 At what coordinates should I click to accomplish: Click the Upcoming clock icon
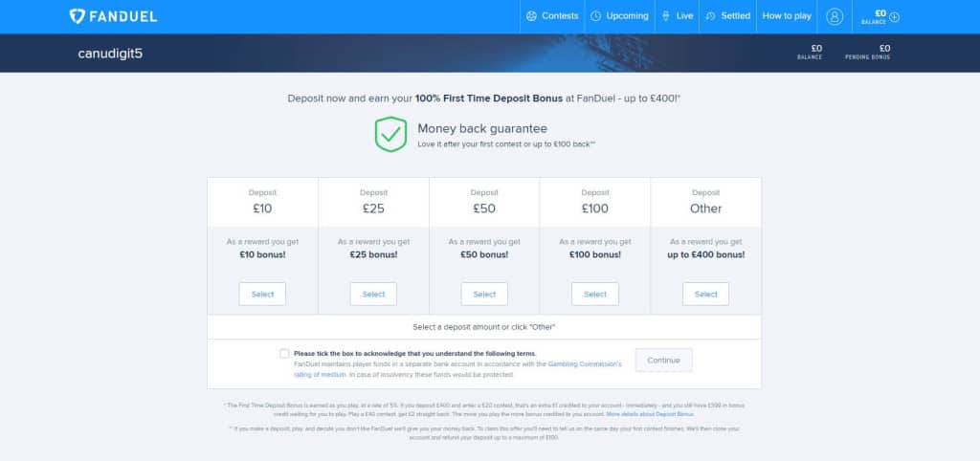tap(595, 16)
